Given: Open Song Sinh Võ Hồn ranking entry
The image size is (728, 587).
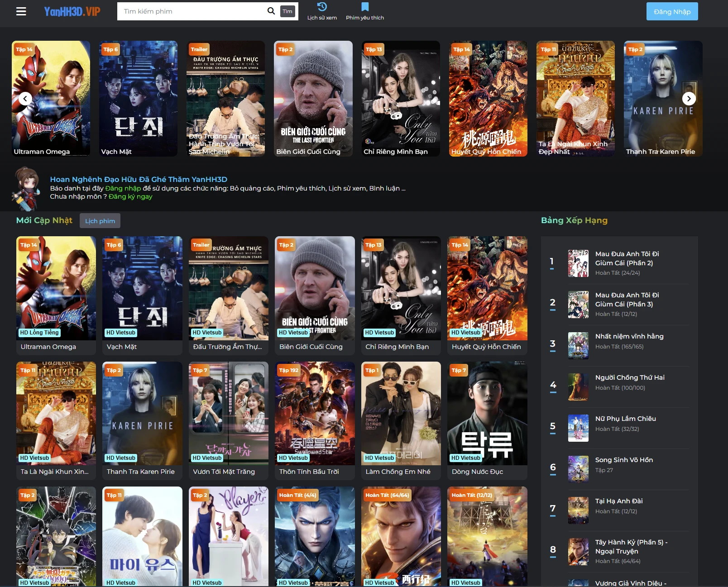Looking at the screenshot, I should [623, 460].
